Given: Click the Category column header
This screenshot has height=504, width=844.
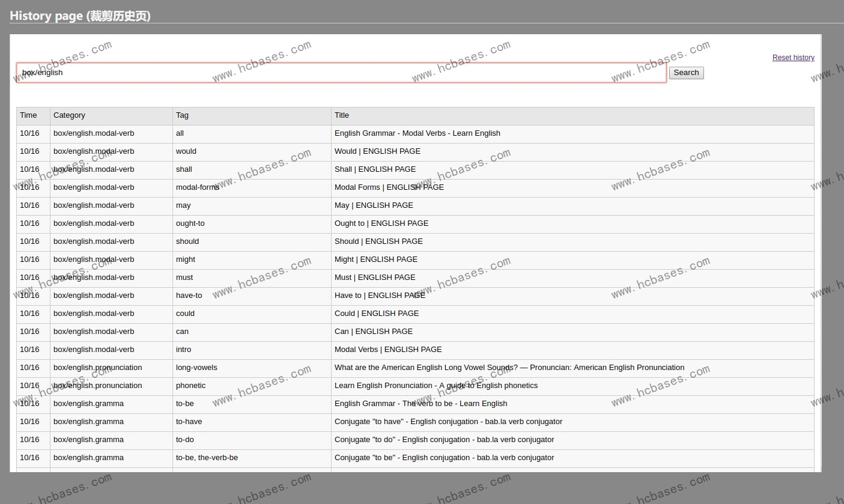Looking at the screenshot, I should click(x=111, y=116).
